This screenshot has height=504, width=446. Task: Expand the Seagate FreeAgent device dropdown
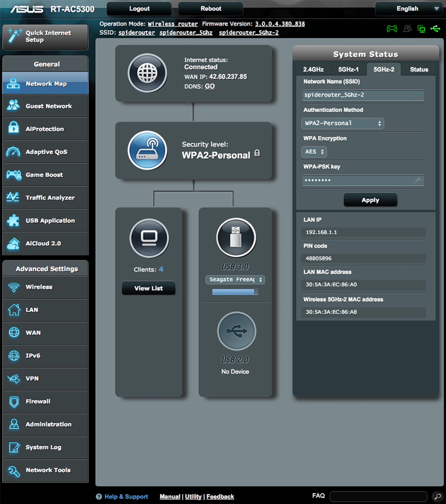235,280
